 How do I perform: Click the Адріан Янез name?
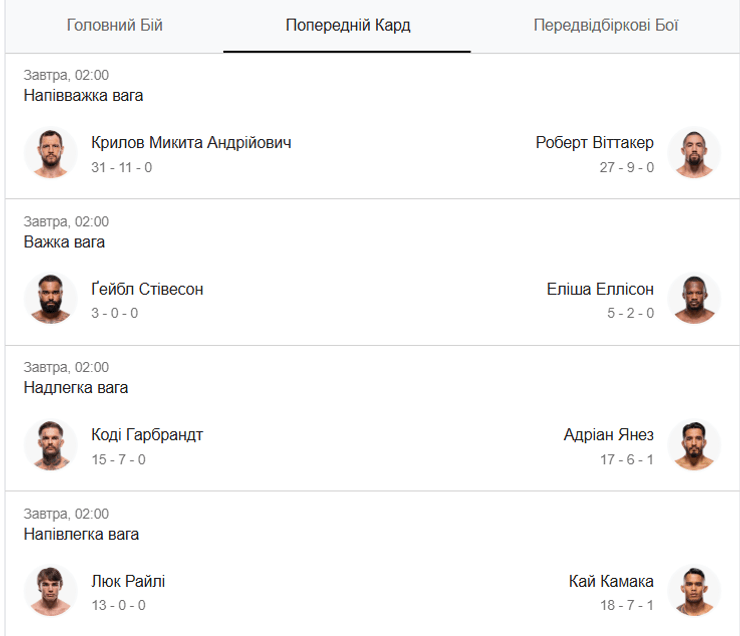point(609,435)
